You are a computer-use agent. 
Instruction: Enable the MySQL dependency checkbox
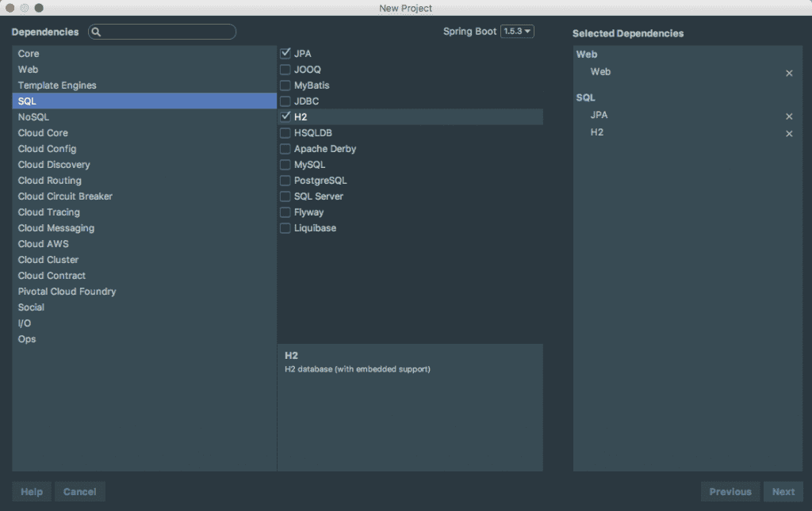coord(284,164)
